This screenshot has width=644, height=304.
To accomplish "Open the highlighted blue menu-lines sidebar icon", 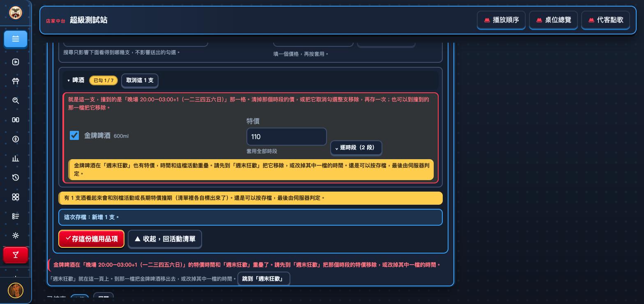I will tap(16, 39).
